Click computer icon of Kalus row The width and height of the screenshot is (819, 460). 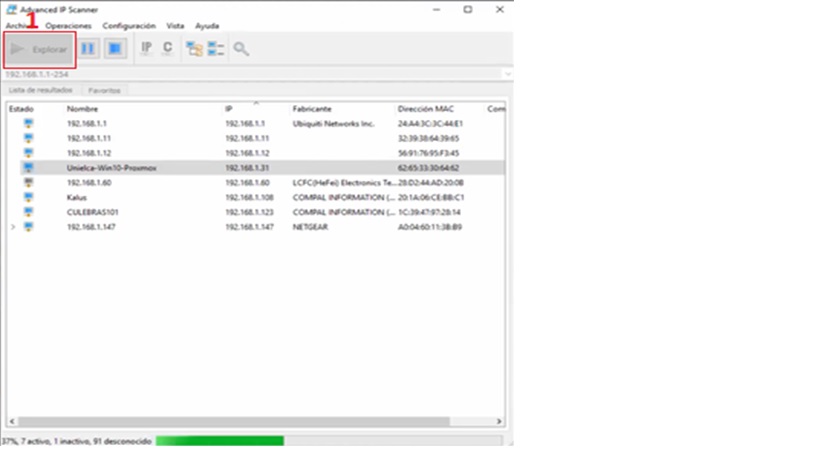pyautogui.click(x=29, y=197)
